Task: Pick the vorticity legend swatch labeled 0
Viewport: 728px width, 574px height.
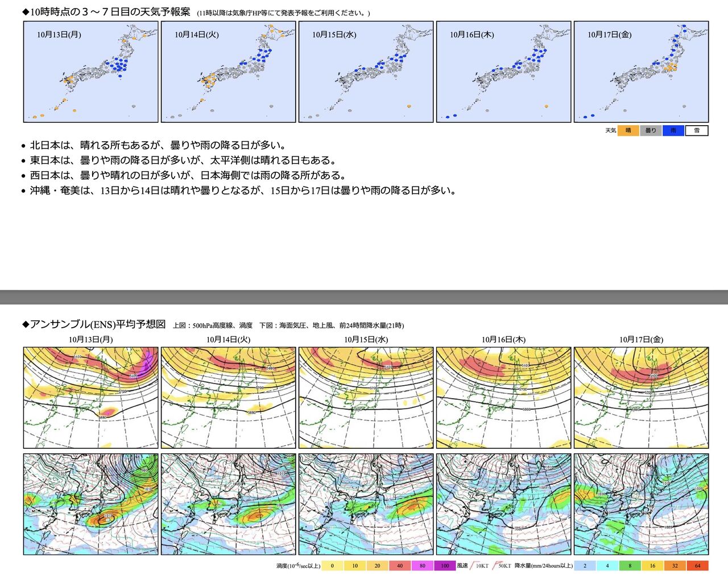Action: click(x=333, y=565)
